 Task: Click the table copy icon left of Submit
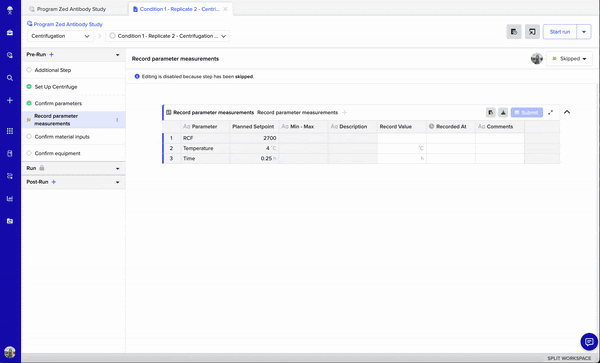click(x=491, y=112)
